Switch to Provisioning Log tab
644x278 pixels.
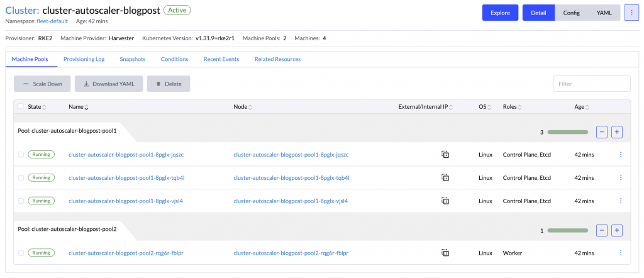point(84,59)
